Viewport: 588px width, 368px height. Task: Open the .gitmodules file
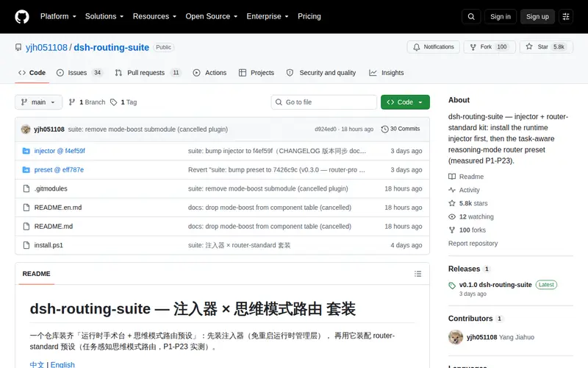pos(51,188)
